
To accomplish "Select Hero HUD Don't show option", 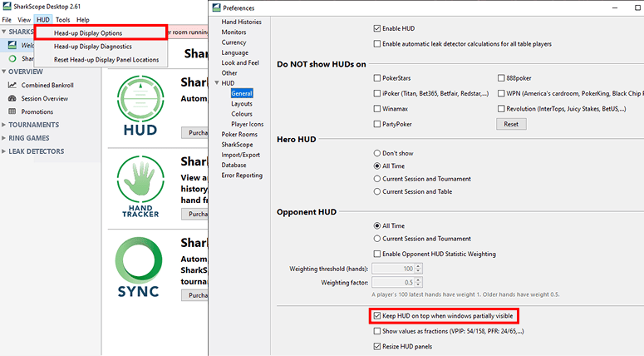I will pos(377,153).
